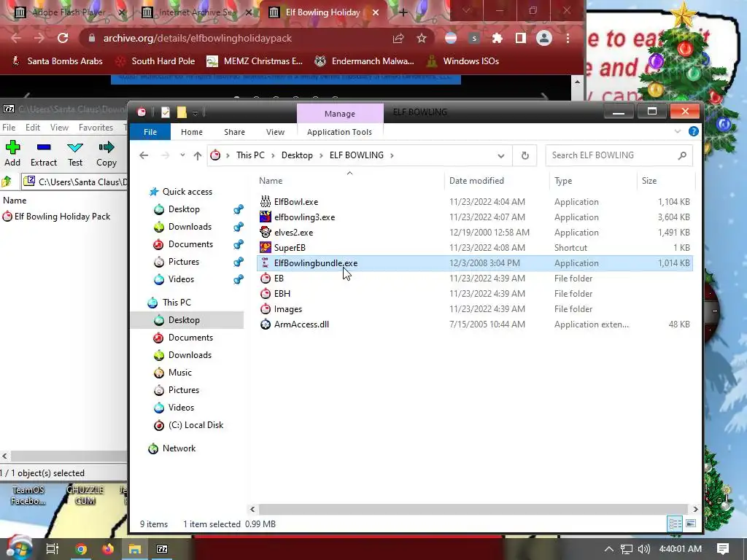The width and height of the screenshot is (747, 560).
Task: Select the EBH folder
Action: pos(282,293)
